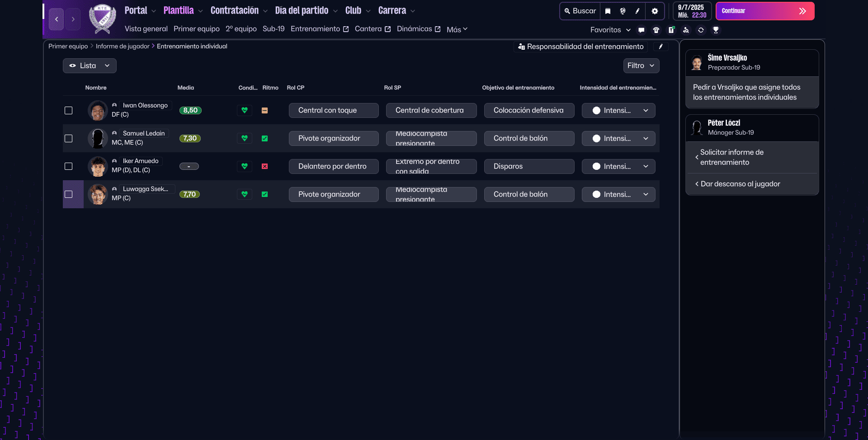The image size is (868, 440).
Task: Click the pencil icon beside Responsabilidad del entrenamiento
Action: coord(660,47)
